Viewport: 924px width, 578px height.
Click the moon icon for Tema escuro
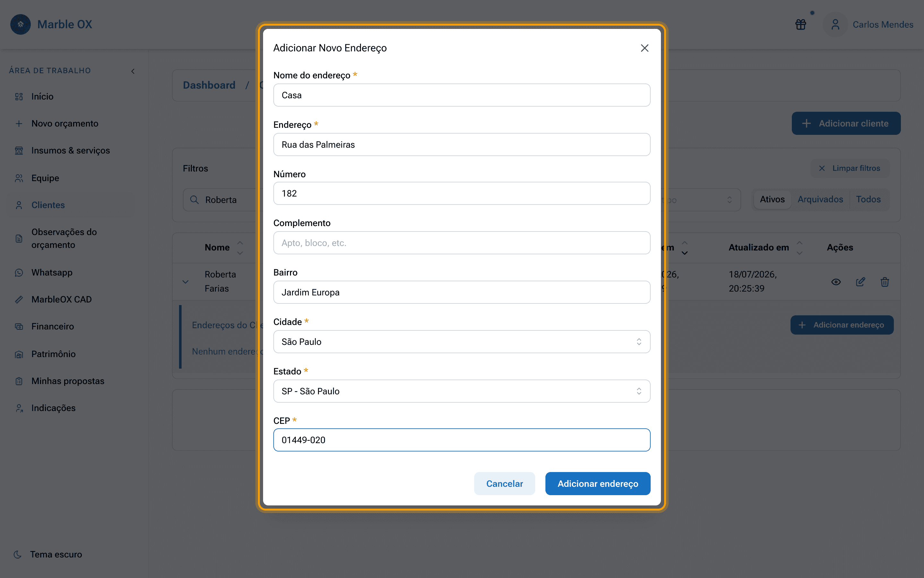(x=18, y=554)
